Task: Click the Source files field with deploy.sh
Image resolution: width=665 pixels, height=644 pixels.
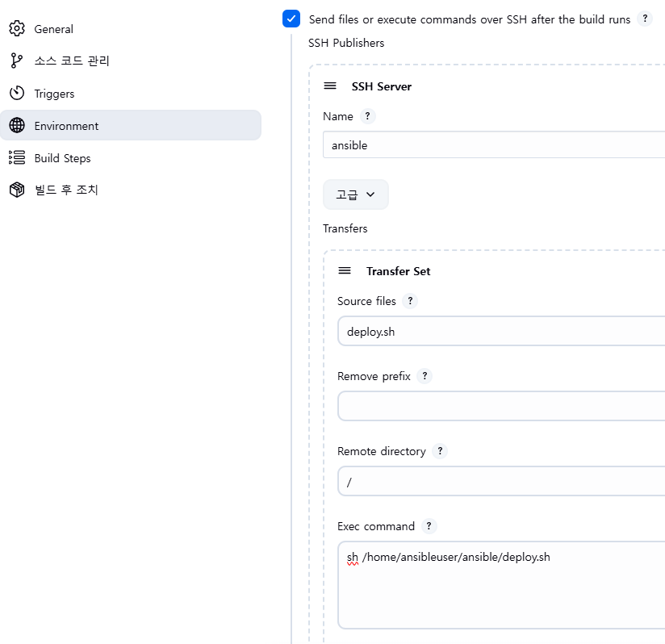Action: tap(501, 331)
